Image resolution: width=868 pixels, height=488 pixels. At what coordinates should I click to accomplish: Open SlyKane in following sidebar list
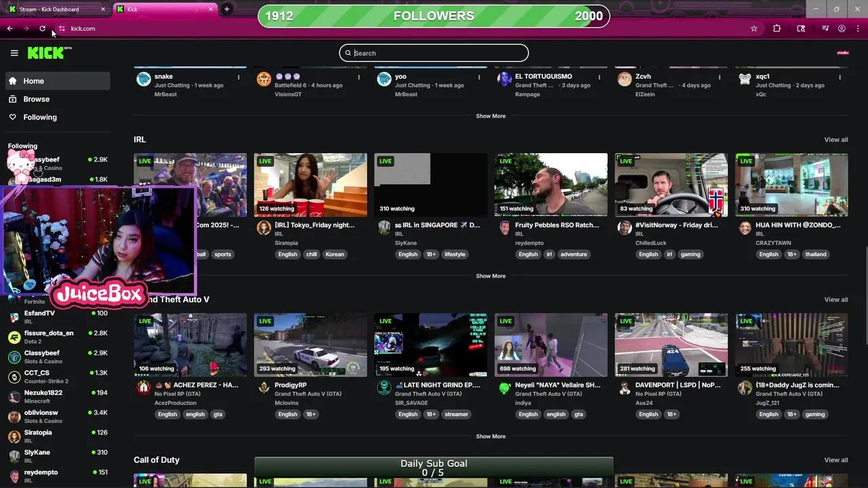tap(58, 456)
